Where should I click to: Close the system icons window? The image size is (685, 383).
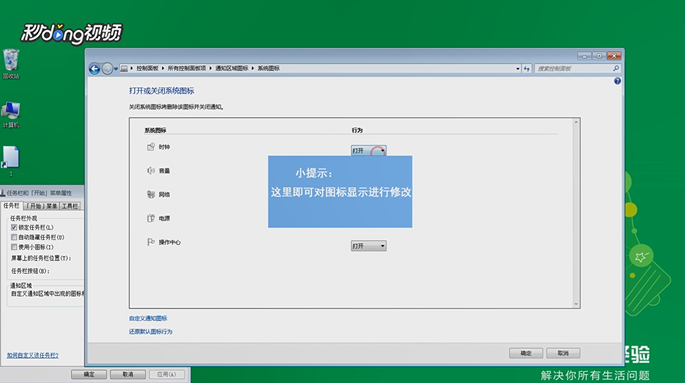614,56
